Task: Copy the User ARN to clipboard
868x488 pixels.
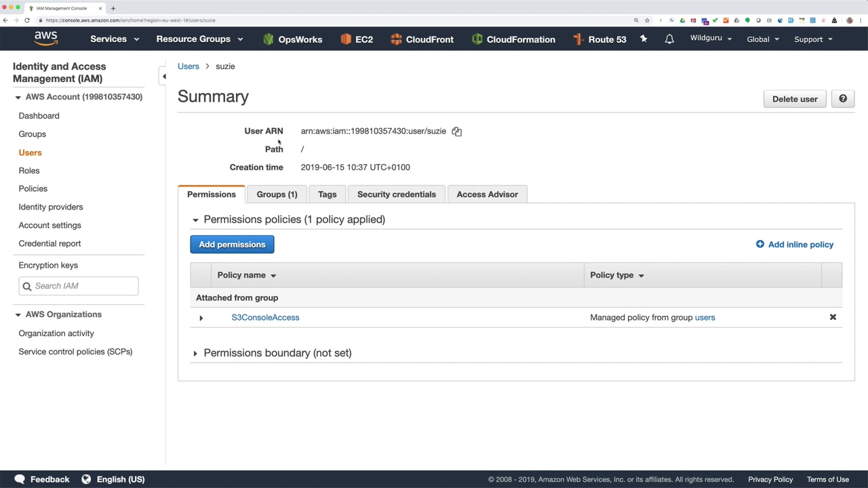Action: coord(456,131)
